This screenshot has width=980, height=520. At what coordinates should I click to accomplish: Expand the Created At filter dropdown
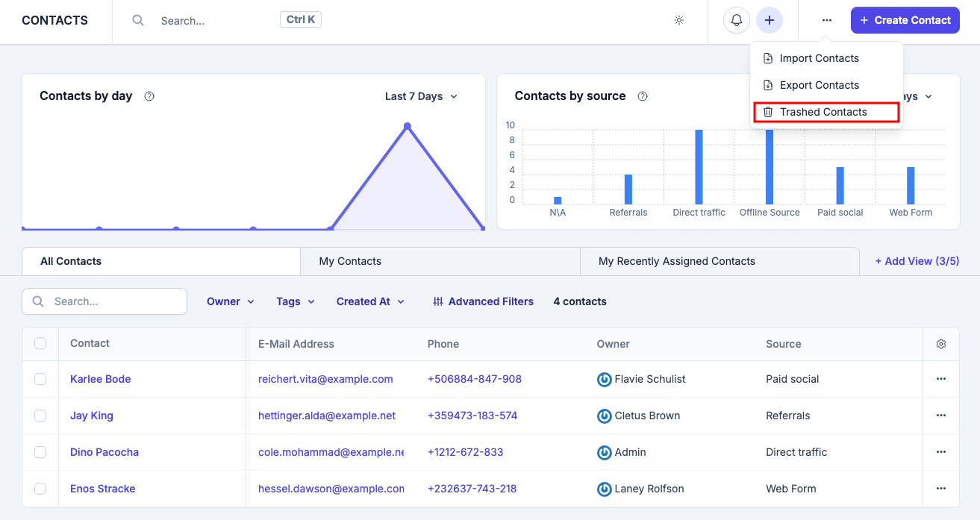[x=370, y=301]
